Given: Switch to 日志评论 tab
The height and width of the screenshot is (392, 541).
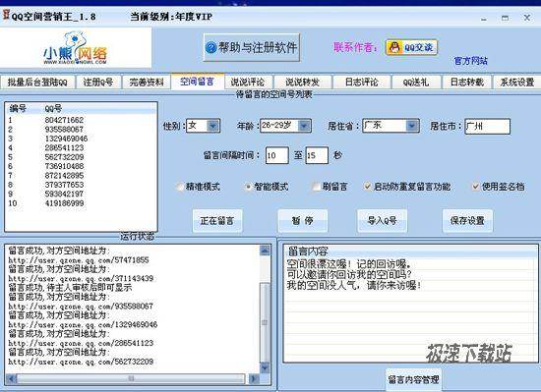Looking at the screenshot, I should pyautogui.click(x=362, y=82).
